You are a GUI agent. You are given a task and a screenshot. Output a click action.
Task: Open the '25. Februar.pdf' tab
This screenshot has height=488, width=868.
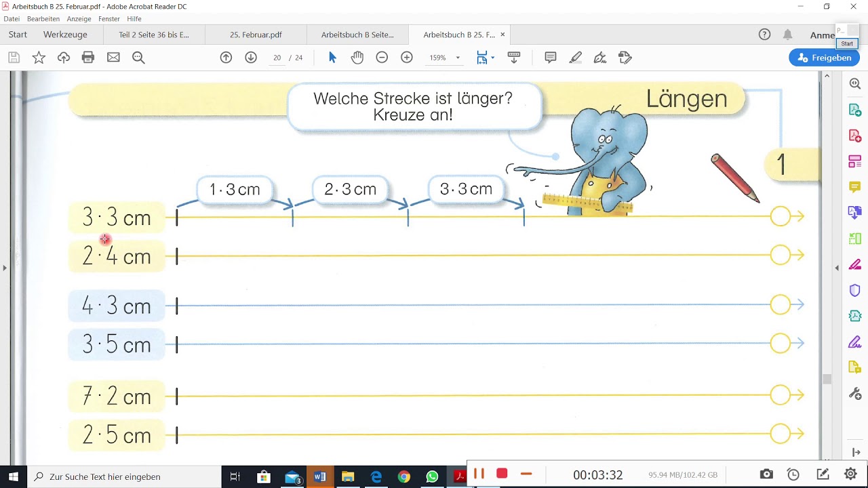coord(256,35)
